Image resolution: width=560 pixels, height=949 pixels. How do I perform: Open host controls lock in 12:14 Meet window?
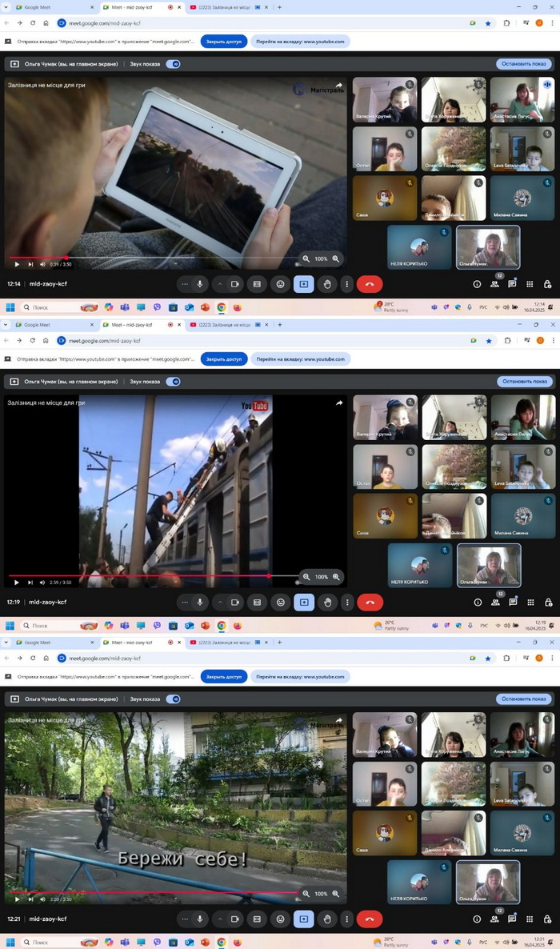[x=547, y=284]
